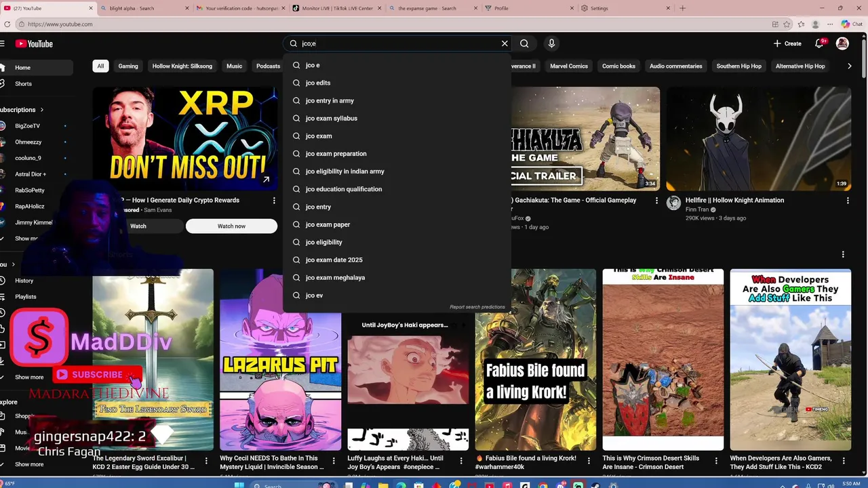868x488 pixels.
Task: Open a new browser tab
Action: [682, 8]
